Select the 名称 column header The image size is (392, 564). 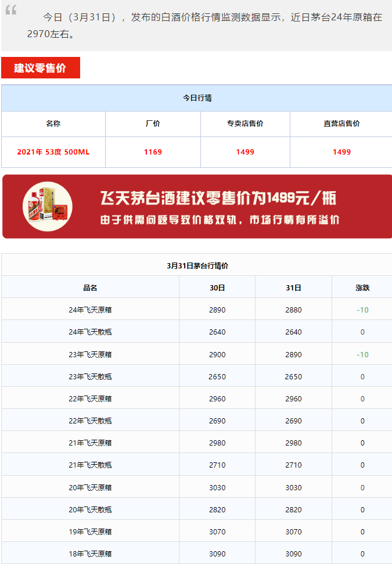(x=53, y=123)
